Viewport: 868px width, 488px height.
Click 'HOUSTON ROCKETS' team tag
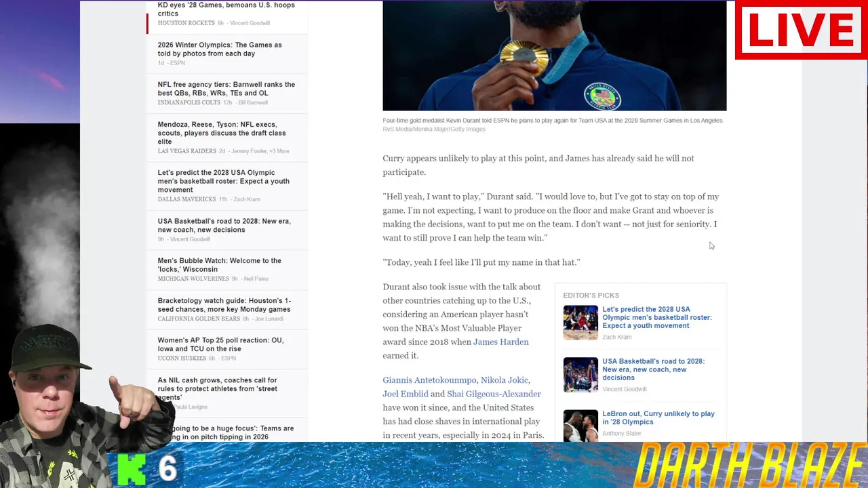coord(186,23)
